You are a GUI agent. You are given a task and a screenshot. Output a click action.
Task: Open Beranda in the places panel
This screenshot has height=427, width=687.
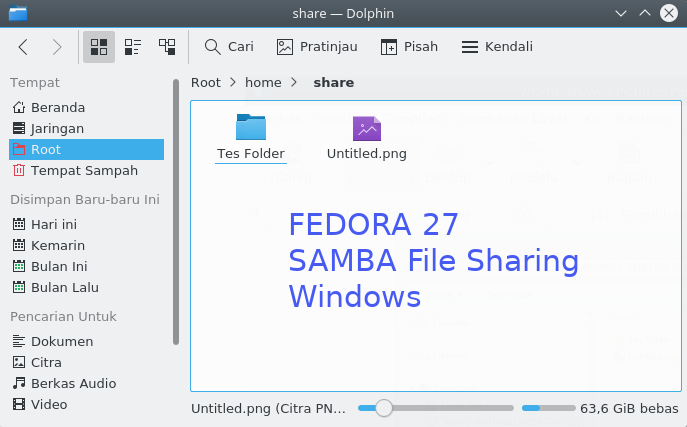point(86,107)
